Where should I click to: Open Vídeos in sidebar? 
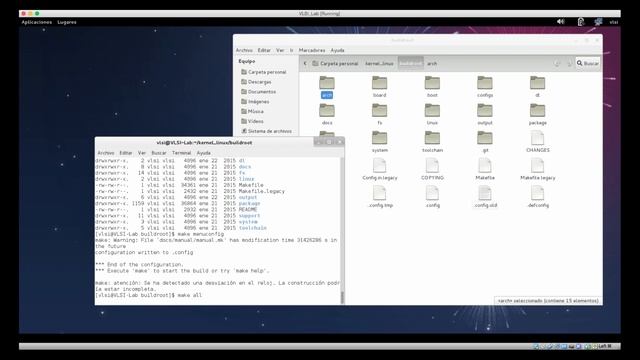pyautogui.click(x=252, y=121)
